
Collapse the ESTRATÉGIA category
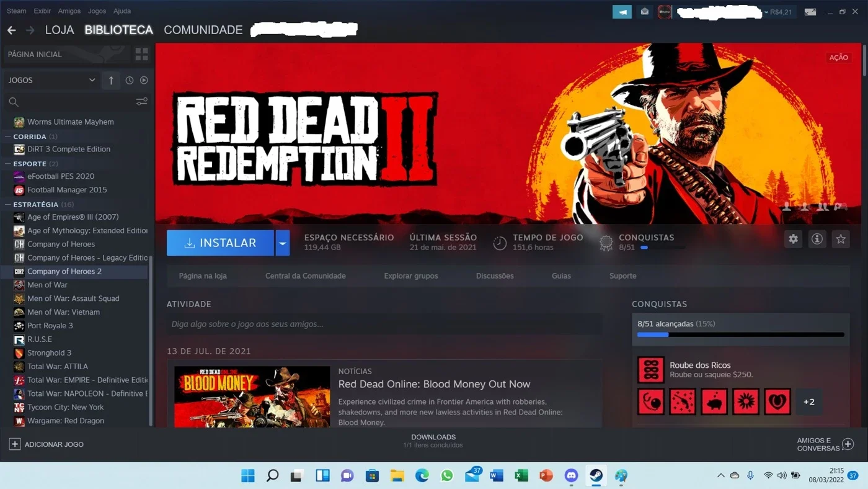[x=7, y=204]
